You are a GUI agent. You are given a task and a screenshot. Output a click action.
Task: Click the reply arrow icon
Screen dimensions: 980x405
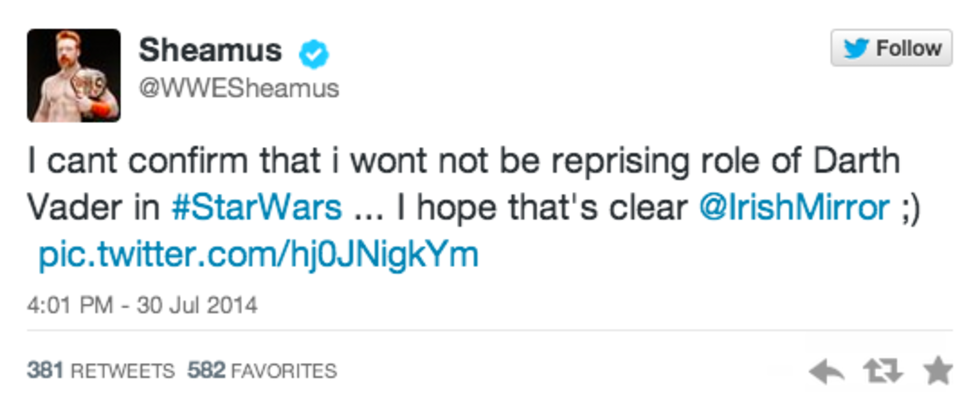tap(827, 372)
